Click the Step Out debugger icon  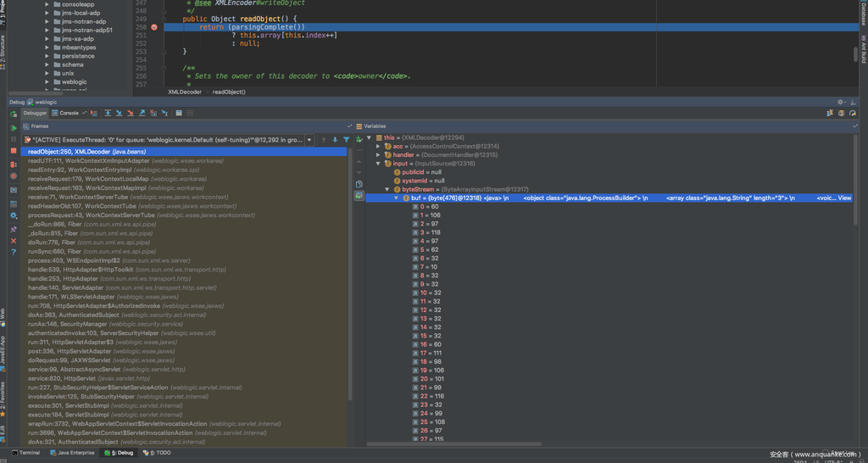click(x=142, y=113)
